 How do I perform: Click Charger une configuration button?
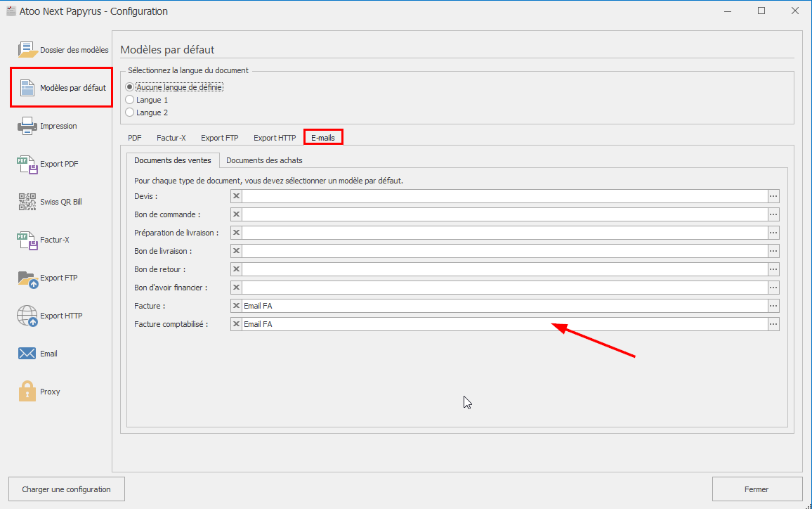point(66,489)
